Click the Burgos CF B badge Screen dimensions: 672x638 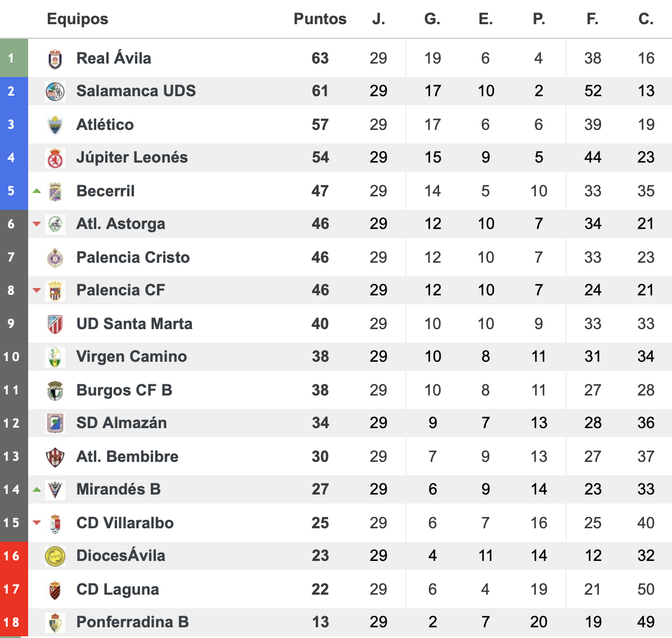point(55,391)
